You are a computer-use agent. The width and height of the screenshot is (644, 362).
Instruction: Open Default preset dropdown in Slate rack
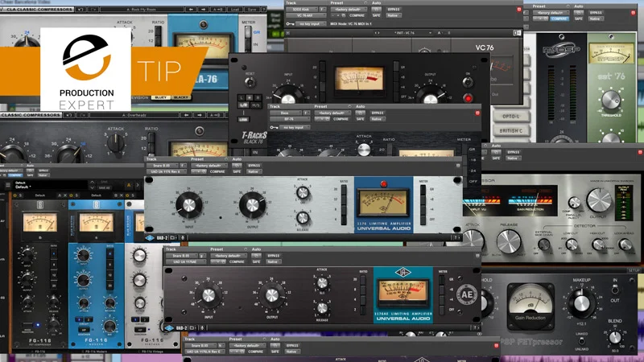point(49,185)
